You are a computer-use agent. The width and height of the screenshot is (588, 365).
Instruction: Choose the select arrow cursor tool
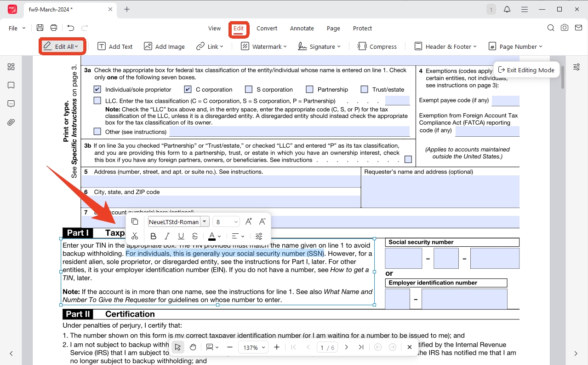[x=178, y=348]
